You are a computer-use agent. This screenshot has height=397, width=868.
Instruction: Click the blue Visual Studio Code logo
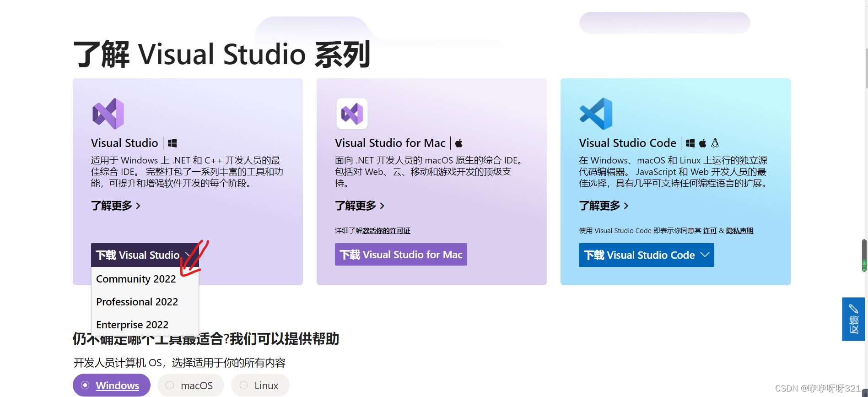(x=596, y=114)
